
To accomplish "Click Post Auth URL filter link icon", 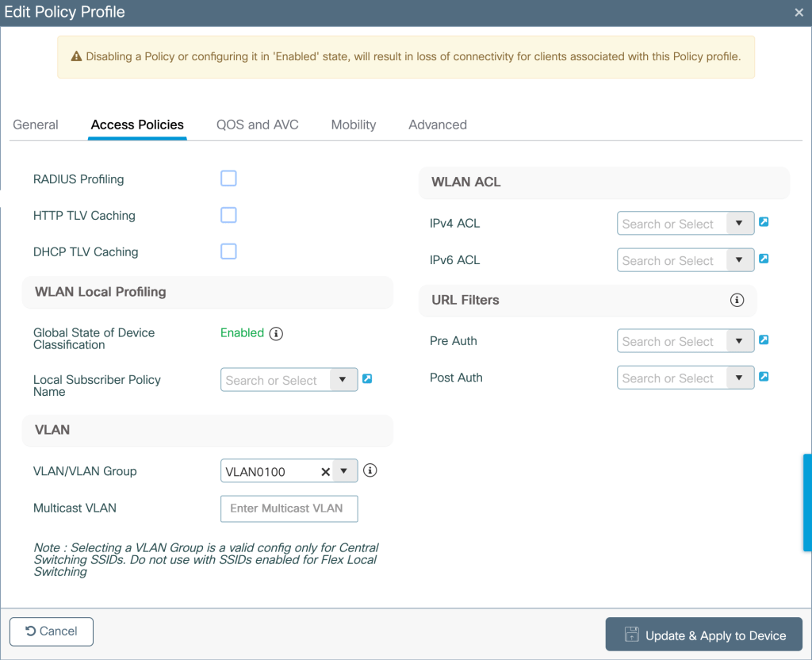I will click(764, 376).
